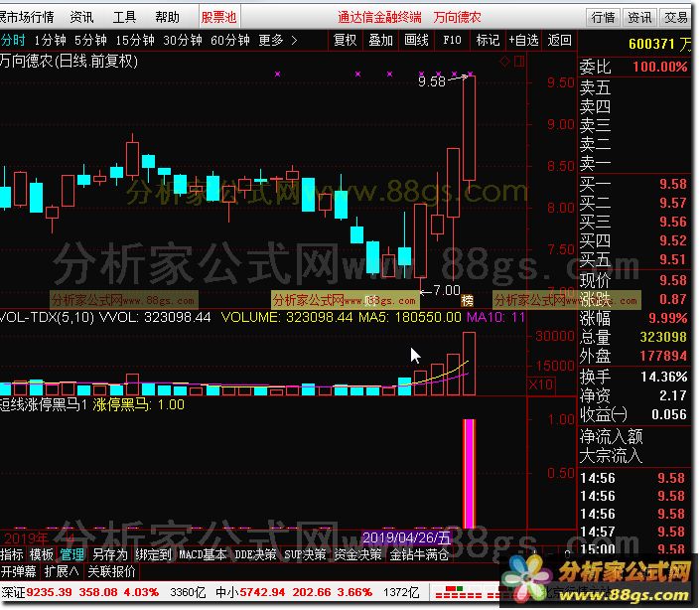Select the 管理 tab
The image size is (700, 610).
pos(71,554)
